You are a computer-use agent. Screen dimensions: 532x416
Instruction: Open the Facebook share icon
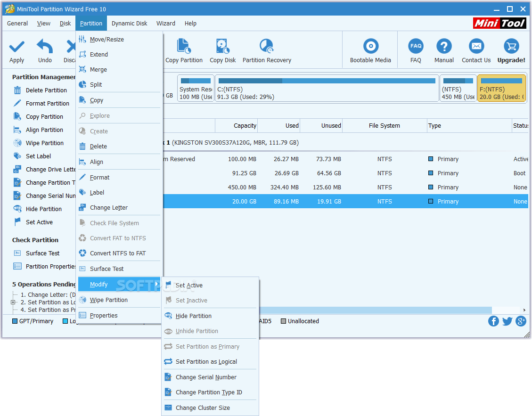[493, 321]
